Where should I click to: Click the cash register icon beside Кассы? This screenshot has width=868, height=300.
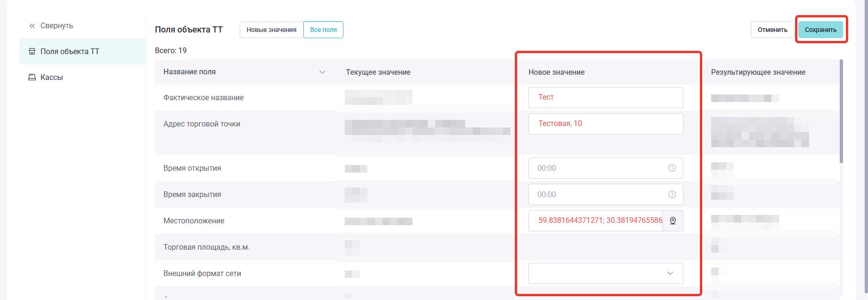(32, 77)
